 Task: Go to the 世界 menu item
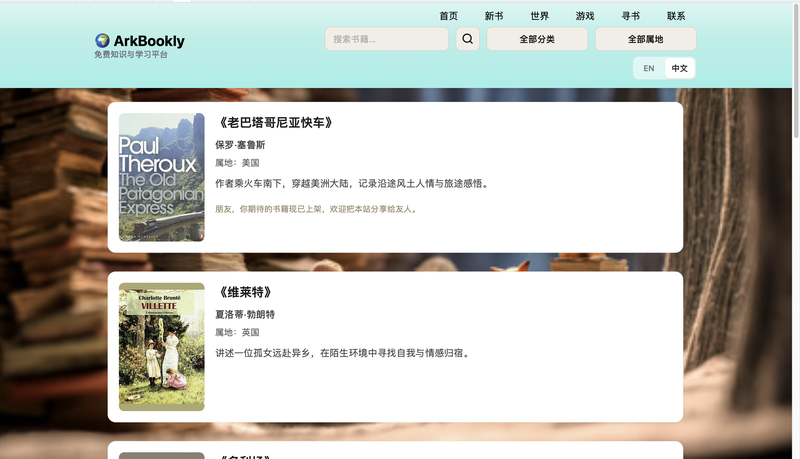pyautogui.click(x=539, y=16)
